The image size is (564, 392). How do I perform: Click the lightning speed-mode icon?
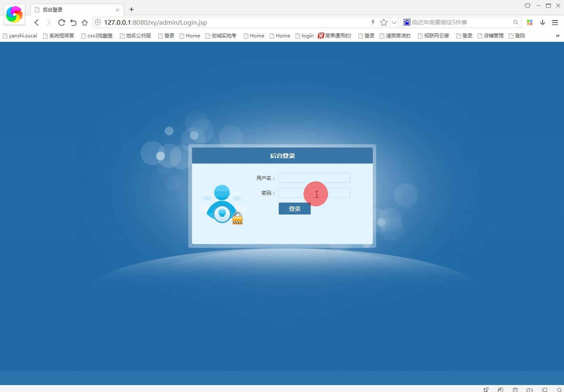pos(373,22)
